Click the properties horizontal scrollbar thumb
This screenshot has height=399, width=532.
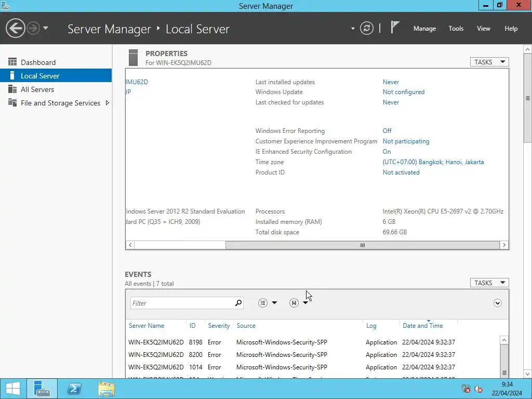pos(362,245)
